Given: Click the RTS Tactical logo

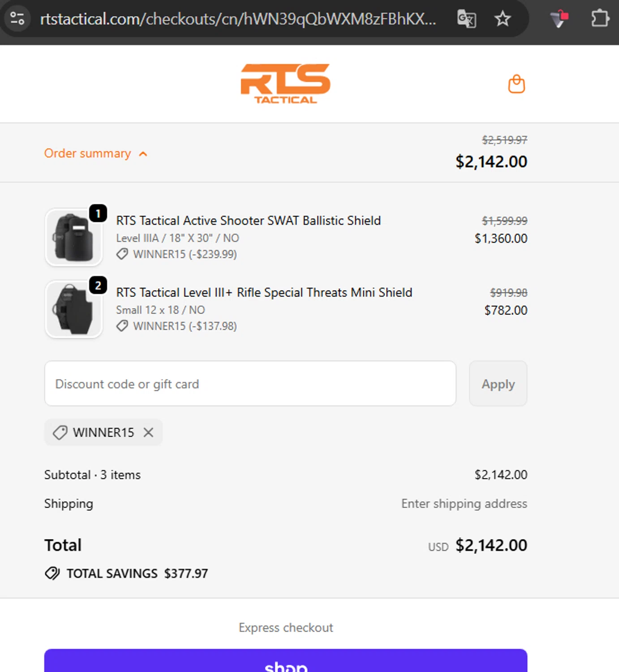Looking at the screenshot, I should click(286, 84).
